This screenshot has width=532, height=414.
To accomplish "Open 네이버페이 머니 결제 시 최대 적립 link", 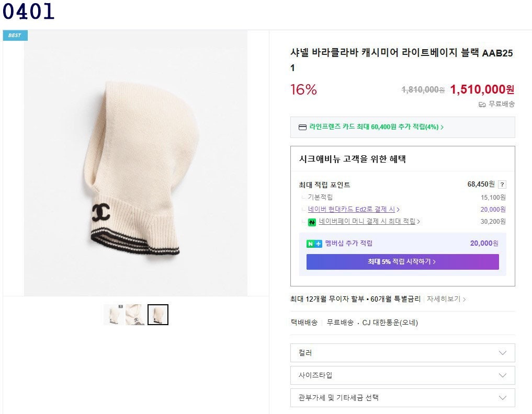I will pyautogui.click(x=368, y=222).
